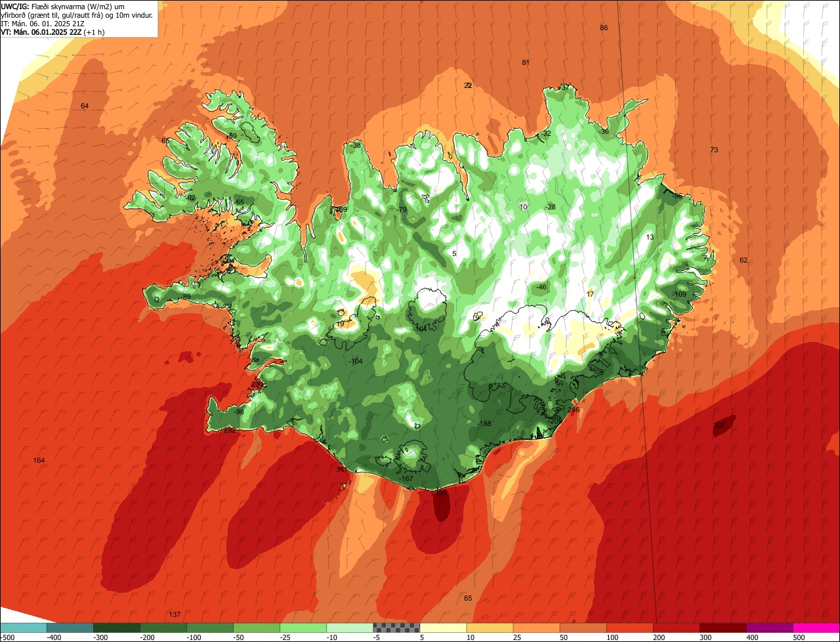Click the map value '-167' near the south coast

[x=406, y=479]
